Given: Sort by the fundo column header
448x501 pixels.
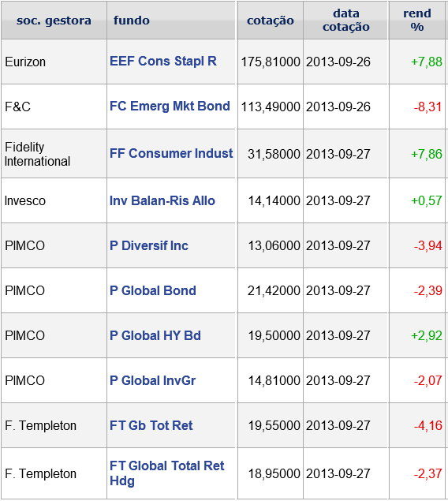Looking at the screenshot, I should click(132, 21).
